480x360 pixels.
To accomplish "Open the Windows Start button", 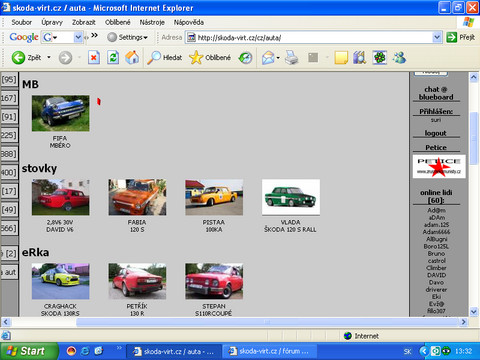I will click(29, 351).
